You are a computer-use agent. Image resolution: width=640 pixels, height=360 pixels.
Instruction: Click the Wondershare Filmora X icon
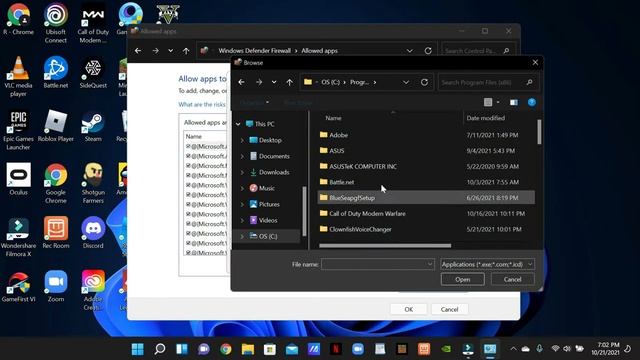click(x=18, y=237)
